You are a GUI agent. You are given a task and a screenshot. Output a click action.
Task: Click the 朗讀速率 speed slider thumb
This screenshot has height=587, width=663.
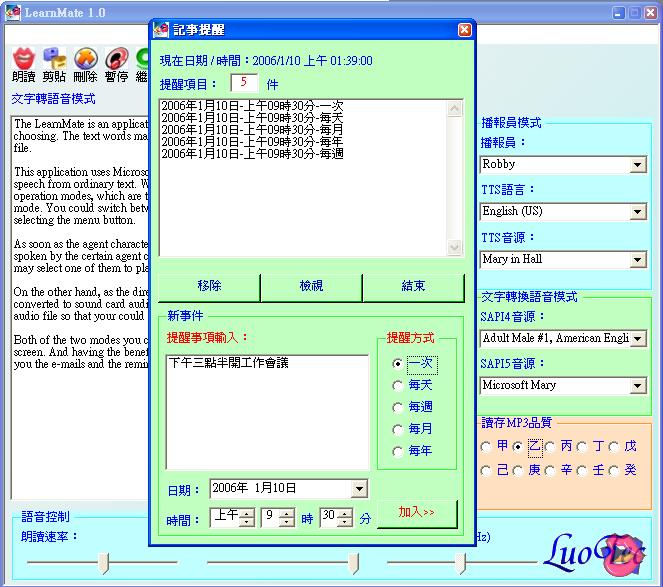[x=103, y=563]
